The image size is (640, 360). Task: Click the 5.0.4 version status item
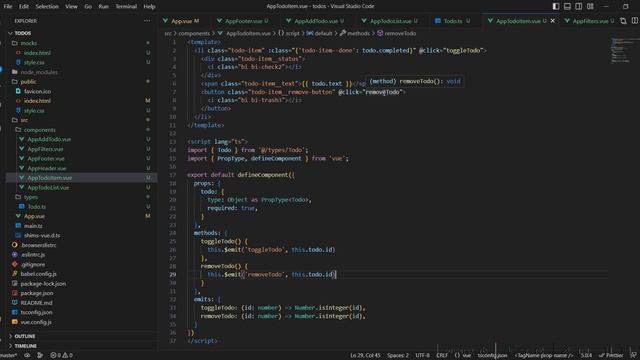tap(586, 356)
